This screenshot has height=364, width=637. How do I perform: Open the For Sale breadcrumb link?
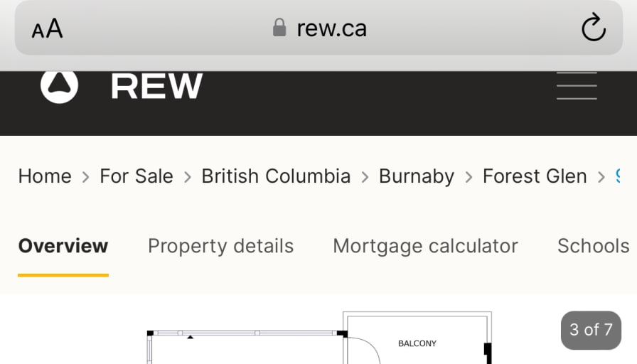click(136, 176)
